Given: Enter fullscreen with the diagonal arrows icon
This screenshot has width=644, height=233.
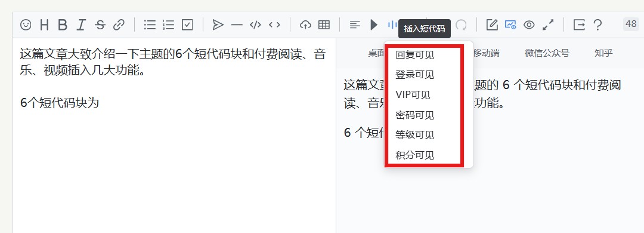Looking at the screenshot, I should [x=548, y=25].
